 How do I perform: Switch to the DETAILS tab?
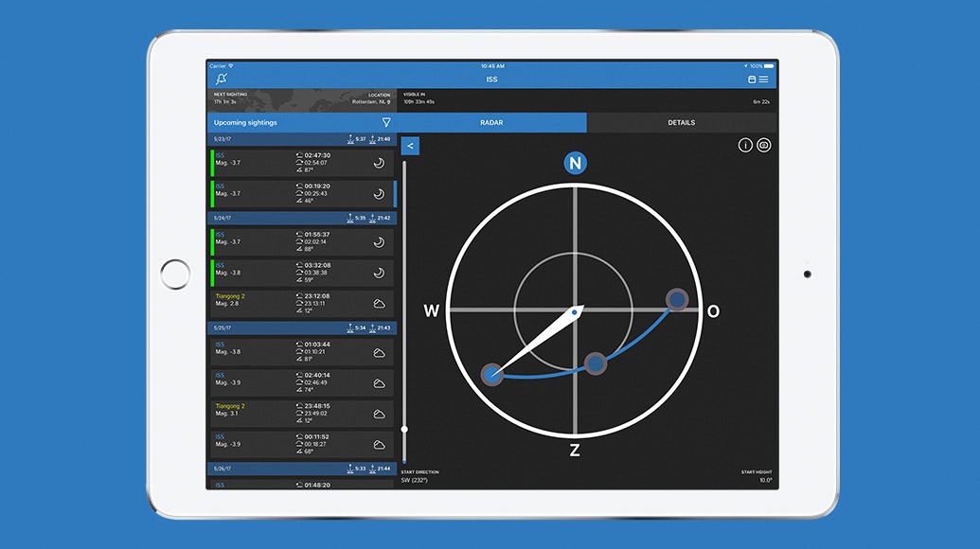[681, 122]
